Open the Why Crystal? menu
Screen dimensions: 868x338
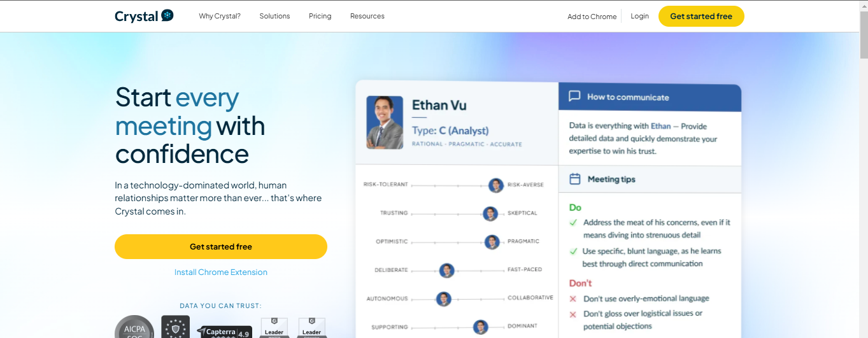coord(220,16)
